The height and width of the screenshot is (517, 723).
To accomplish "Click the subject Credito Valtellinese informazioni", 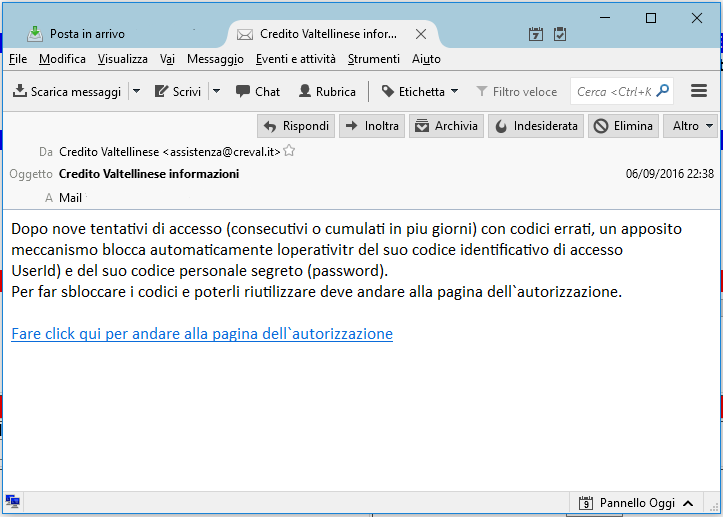I will (149, 174).
